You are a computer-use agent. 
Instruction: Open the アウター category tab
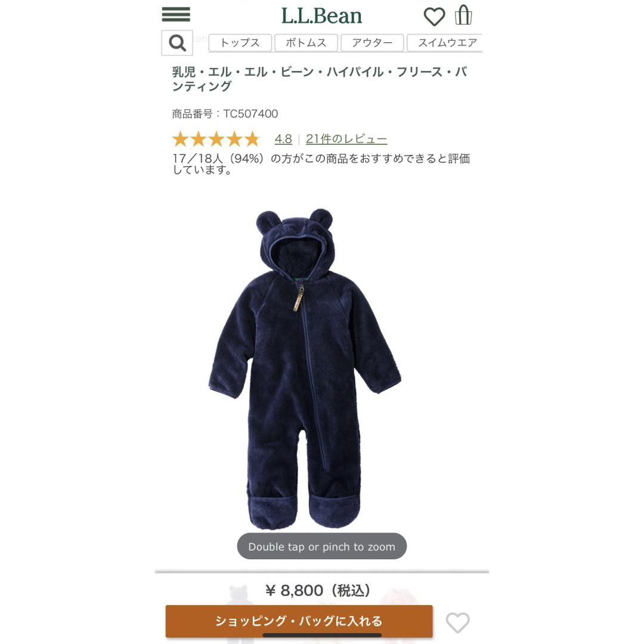tap(372, 43)
